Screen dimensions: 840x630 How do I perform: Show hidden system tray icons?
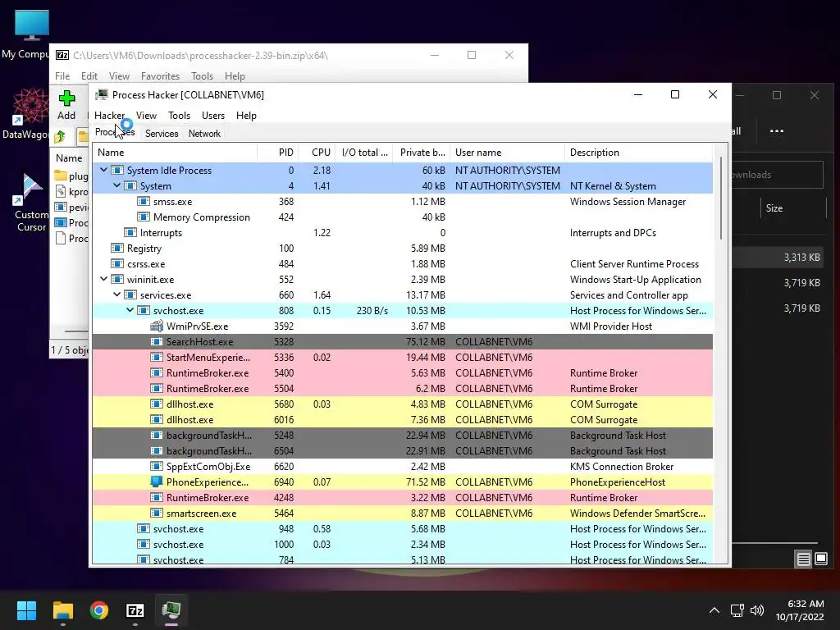[x=714, y=610]
